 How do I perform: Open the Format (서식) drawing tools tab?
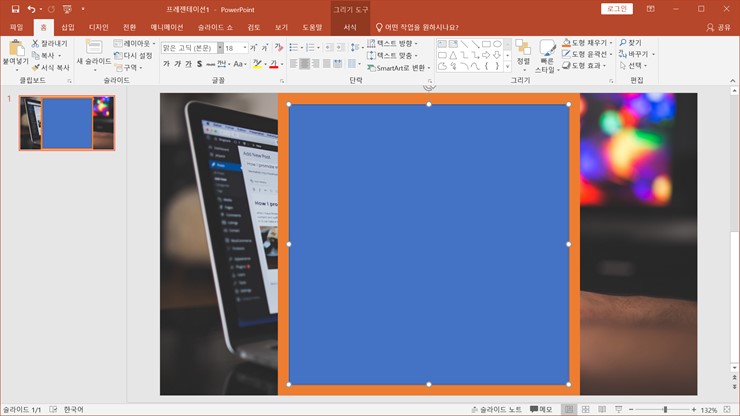click(x=350, y=27)
